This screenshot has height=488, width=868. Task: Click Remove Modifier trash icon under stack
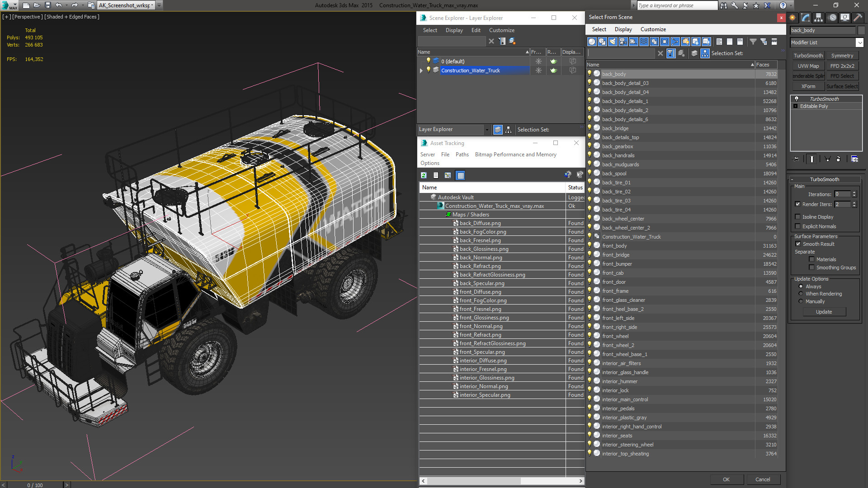(838, 159)
